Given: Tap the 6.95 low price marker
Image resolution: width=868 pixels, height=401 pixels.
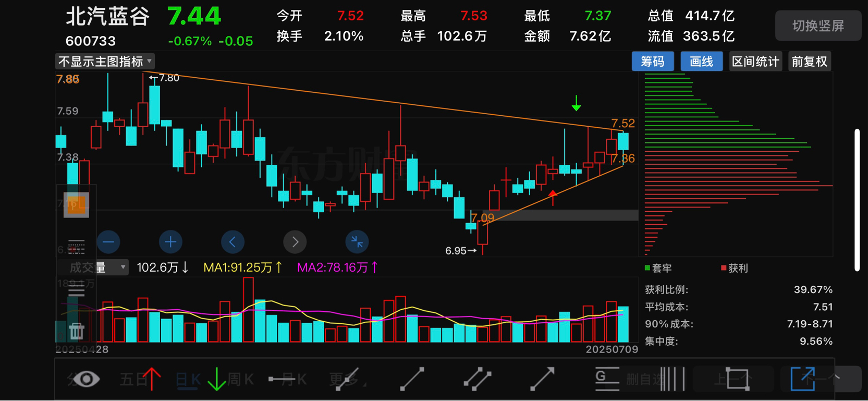Looking at the screenshot, I should point(461,251).
